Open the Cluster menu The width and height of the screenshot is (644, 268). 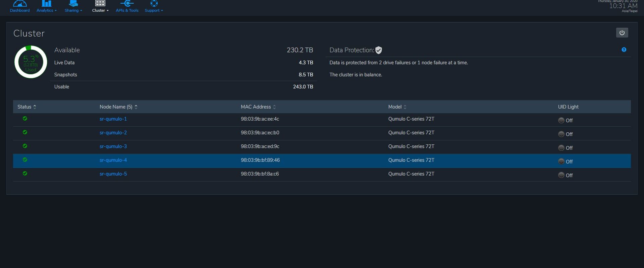(100, 10)
